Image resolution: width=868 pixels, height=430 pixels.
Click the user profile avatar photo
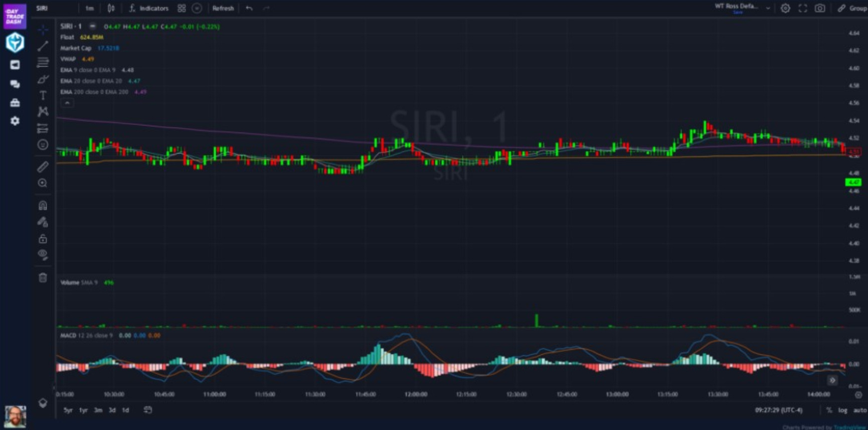click(16, 417)
